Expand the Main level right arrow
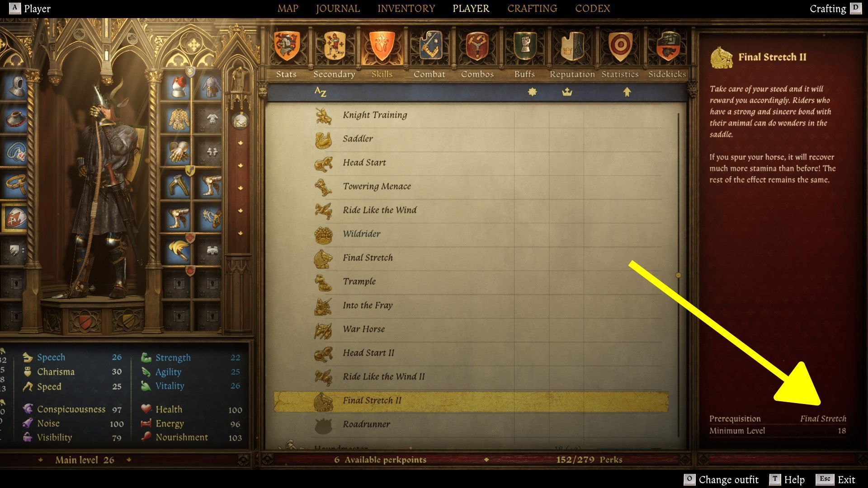This screenshot has width=868, height=488. click(x=129, y=460)
